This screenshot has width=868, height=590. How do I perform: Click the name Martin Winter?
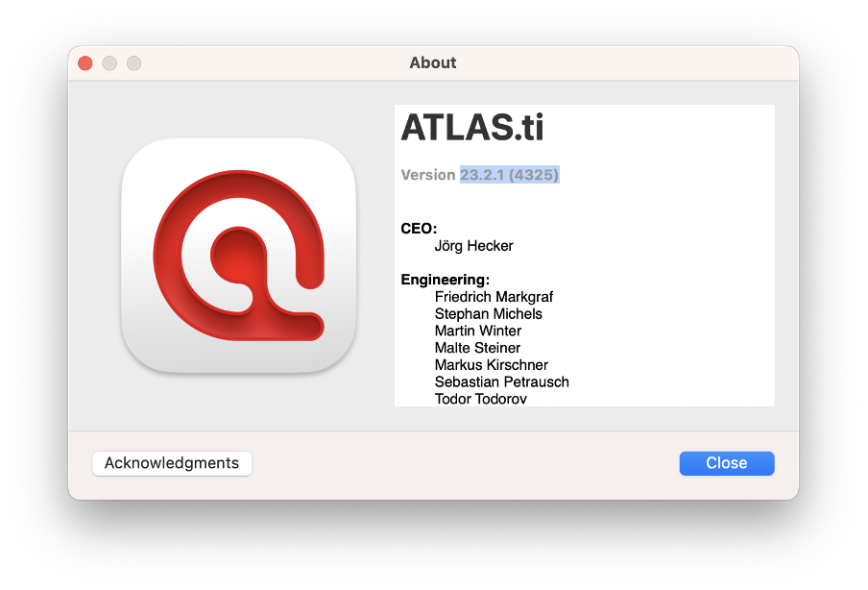[x=478, y=331]
